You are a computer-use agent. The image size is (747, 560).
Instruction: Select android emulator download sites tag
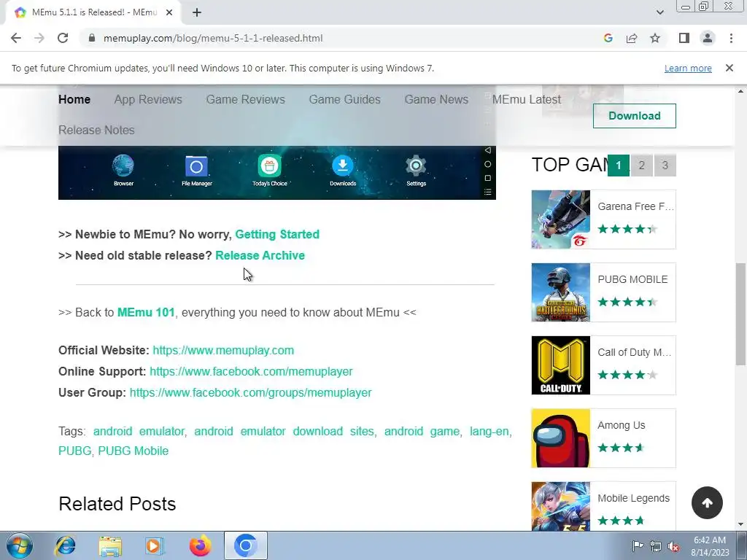[285, 432]
